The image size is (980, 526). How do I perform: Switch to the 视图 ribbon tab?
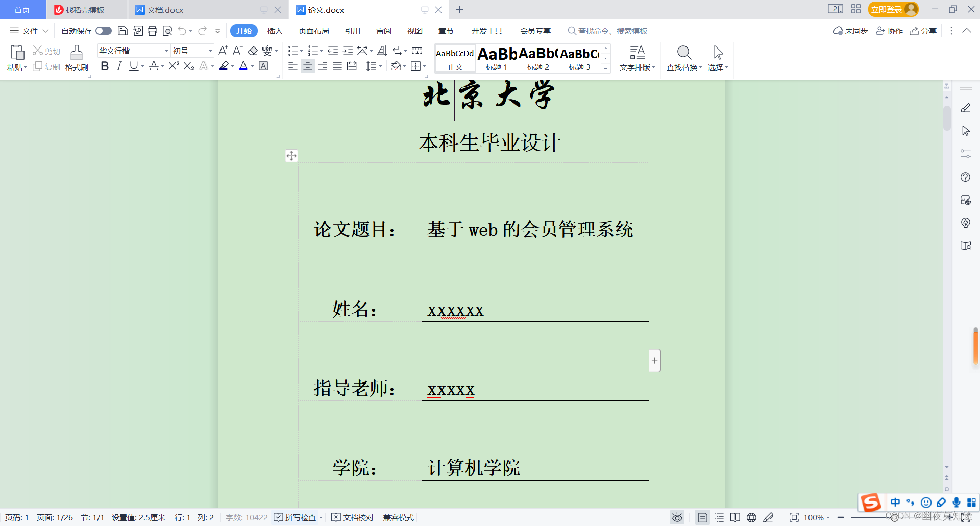click(414, 31)
